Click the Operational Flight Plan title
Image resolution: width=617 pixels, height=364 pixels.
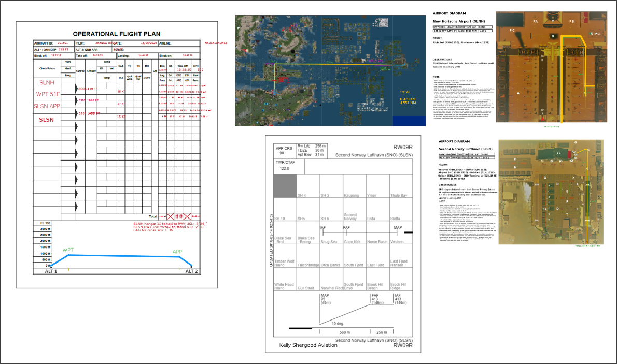[x=117, y=34]
